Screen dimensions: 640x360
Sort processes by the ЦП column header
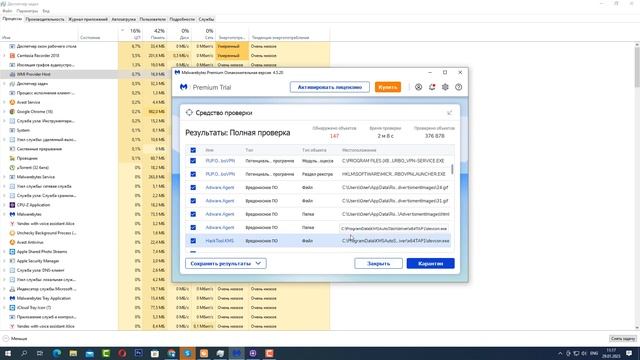[131, 34]
